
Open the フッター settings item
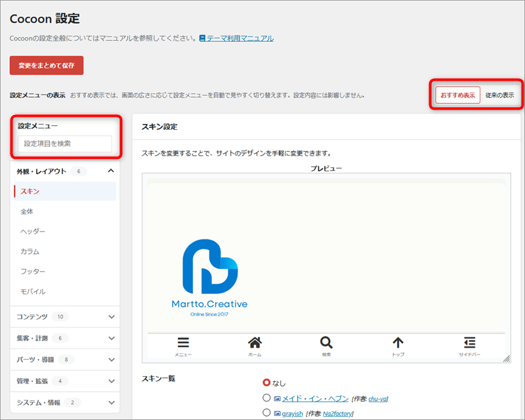65,271
